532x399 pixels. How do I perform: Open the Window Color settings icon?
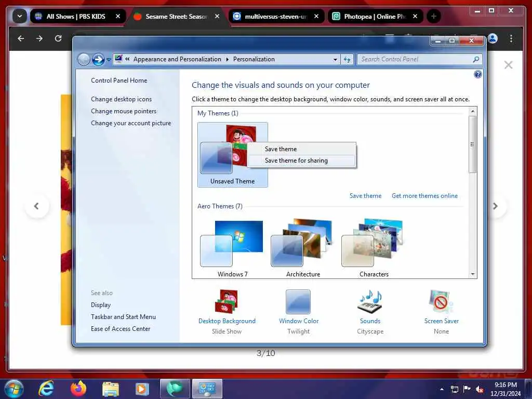tap(298, 302)
